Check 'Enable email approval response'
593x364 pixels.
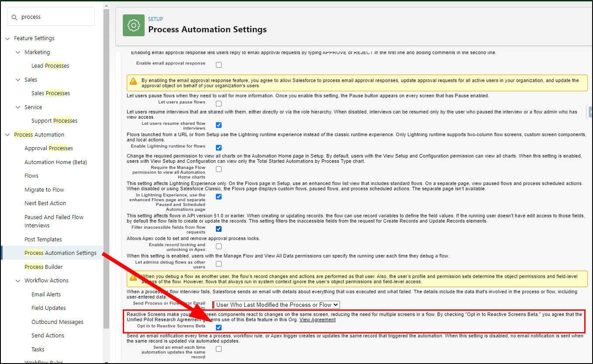click(x=218, y=65)
